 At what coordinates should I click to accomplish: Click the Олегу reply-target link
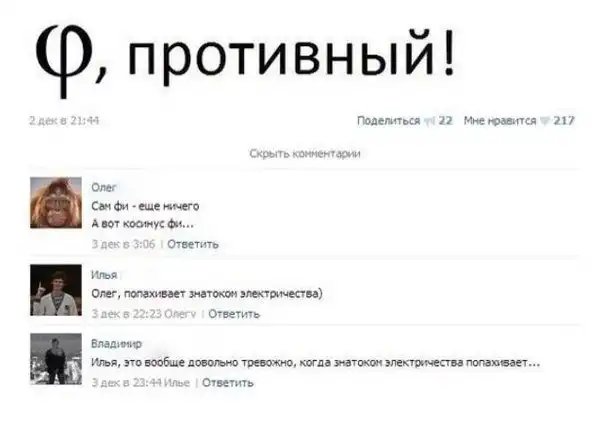[180, 314]
